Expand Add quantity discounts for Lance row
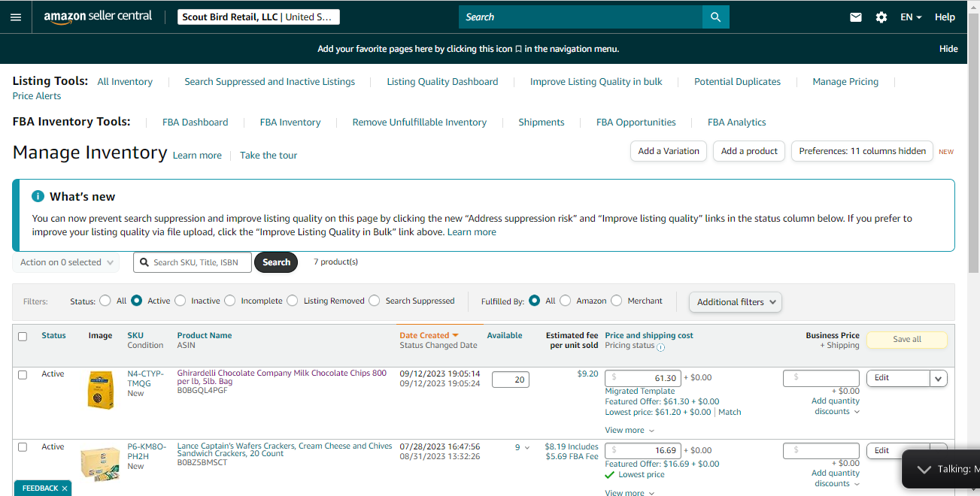Viewport: 980px width, 496px height. [835, 479]
